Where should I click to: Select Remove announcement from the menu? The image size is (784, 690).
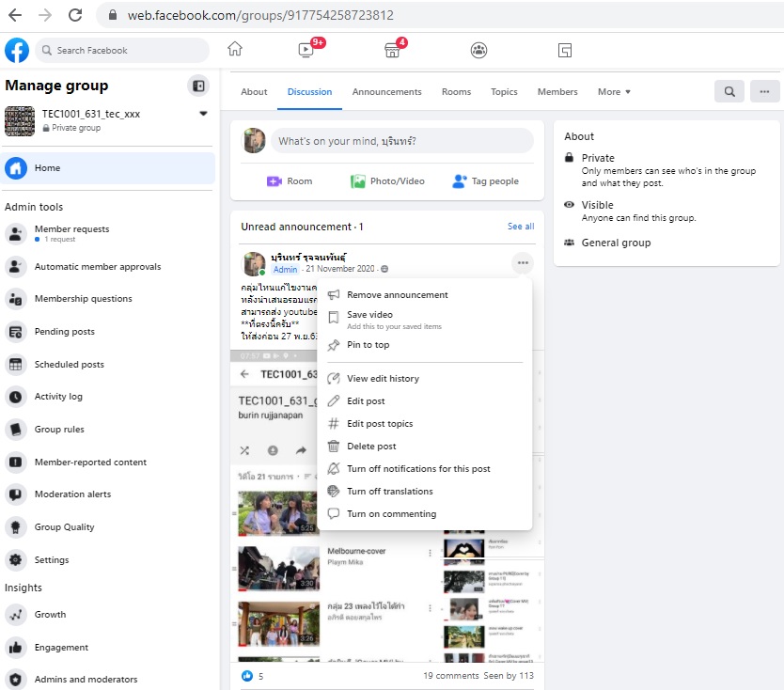[x=397, y=295]
